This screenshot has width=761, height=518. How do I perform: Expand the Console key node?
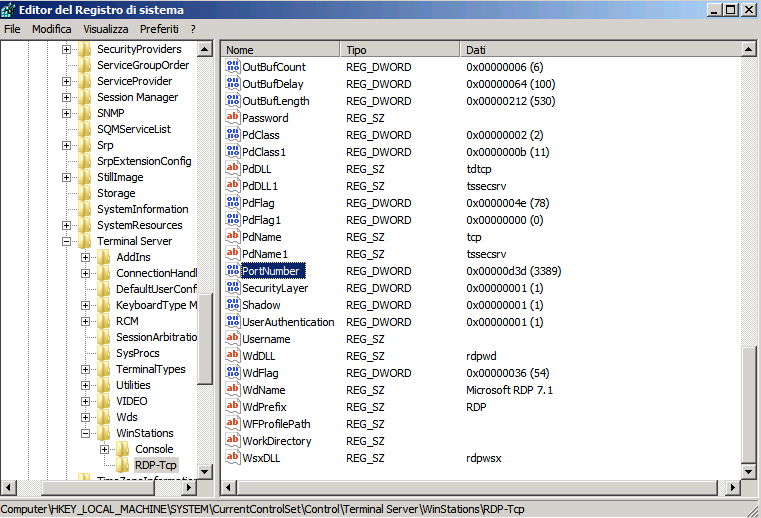(105, 449)
